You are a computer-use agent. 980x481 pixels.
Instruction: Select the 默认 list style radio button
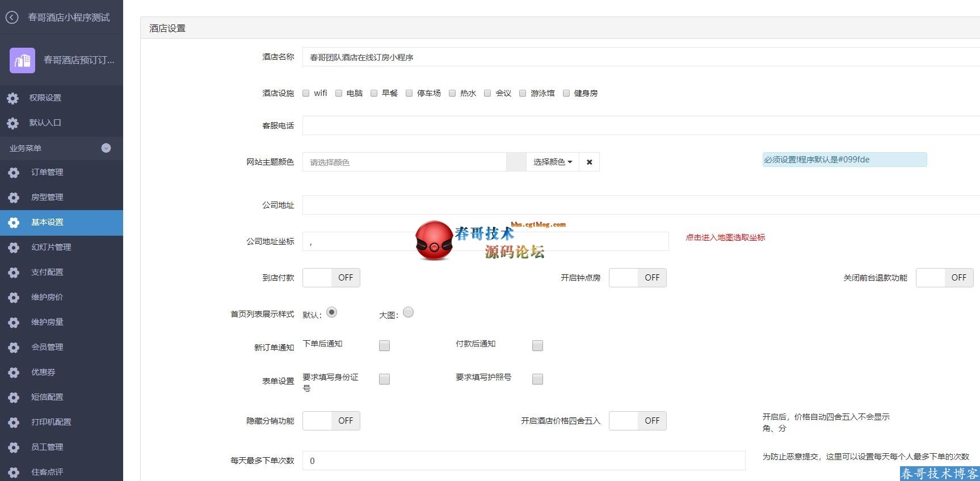[x=331, y=312]
